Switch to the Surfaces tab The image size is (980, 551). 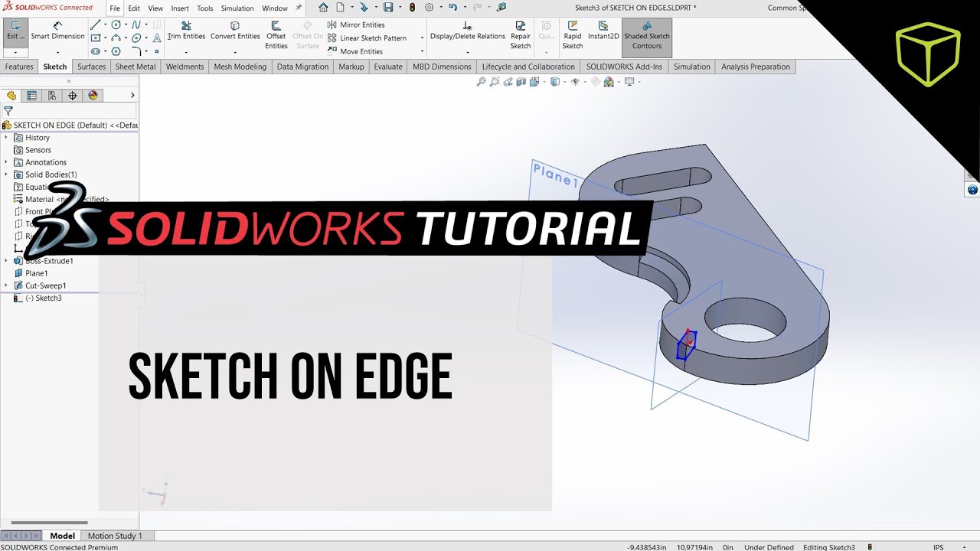[x=92, y=67]
